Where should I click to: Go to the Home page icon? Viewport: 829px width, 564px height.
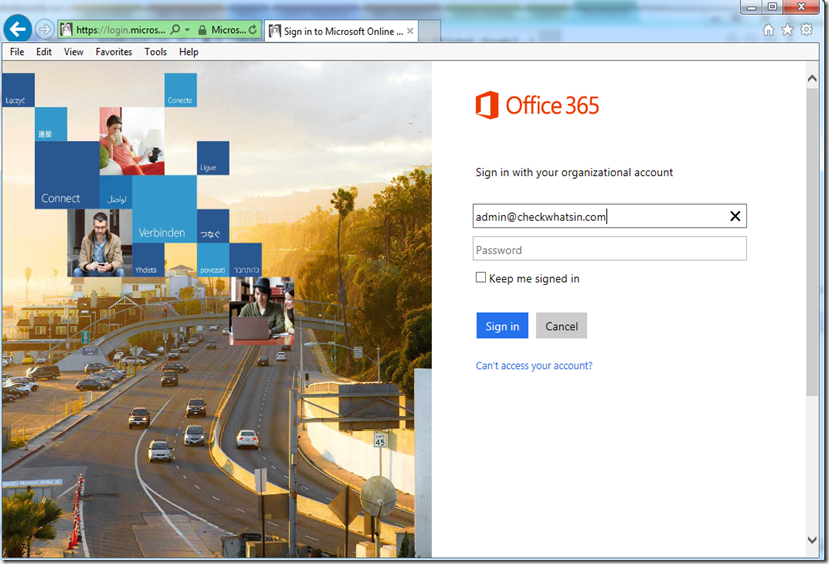pos(768,30)
